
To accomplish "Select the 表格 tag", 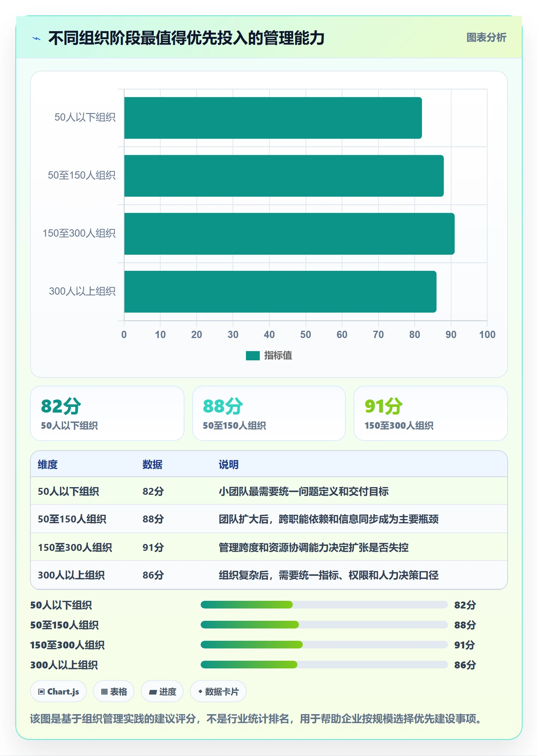I will click(114, 691).
